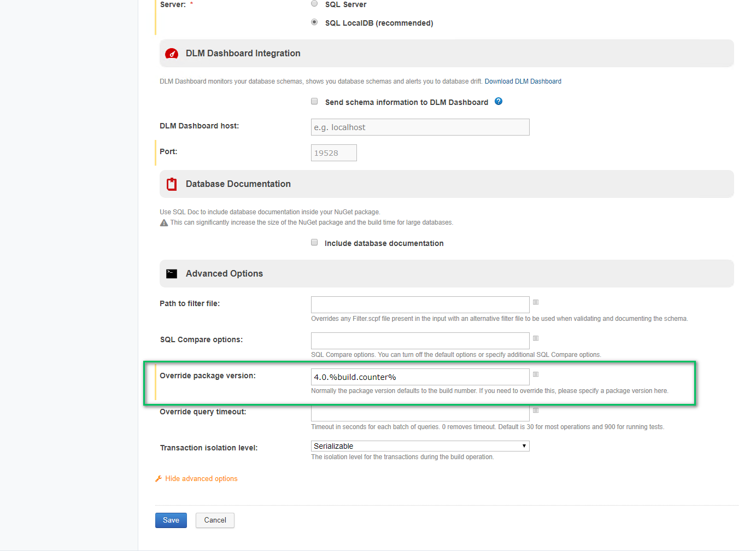Open parameter picker next to SQL Compare options
Screen dimensions: 756x551
[536, 338]
